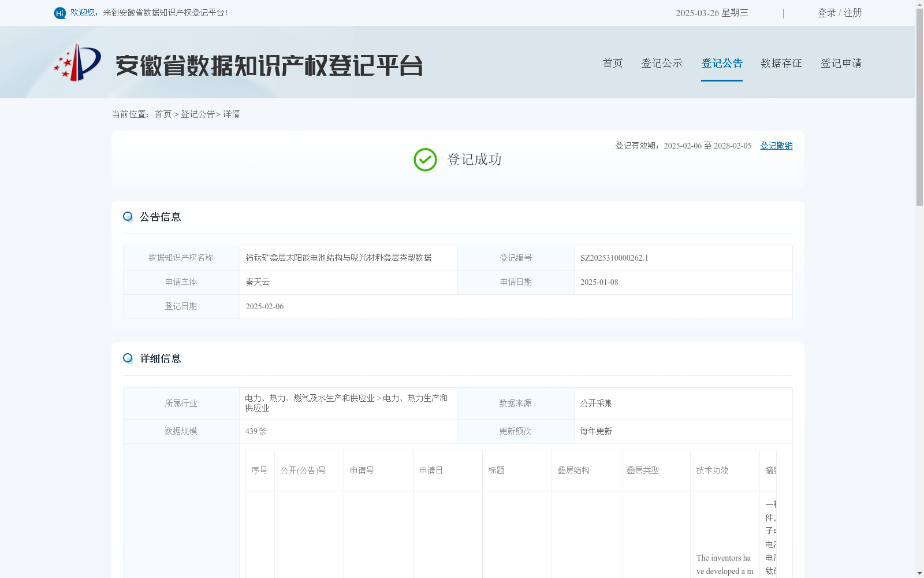This screenshot has width=924, height=578.
Task: Click the 叠层结构 column header
Action: click(586, 470)
